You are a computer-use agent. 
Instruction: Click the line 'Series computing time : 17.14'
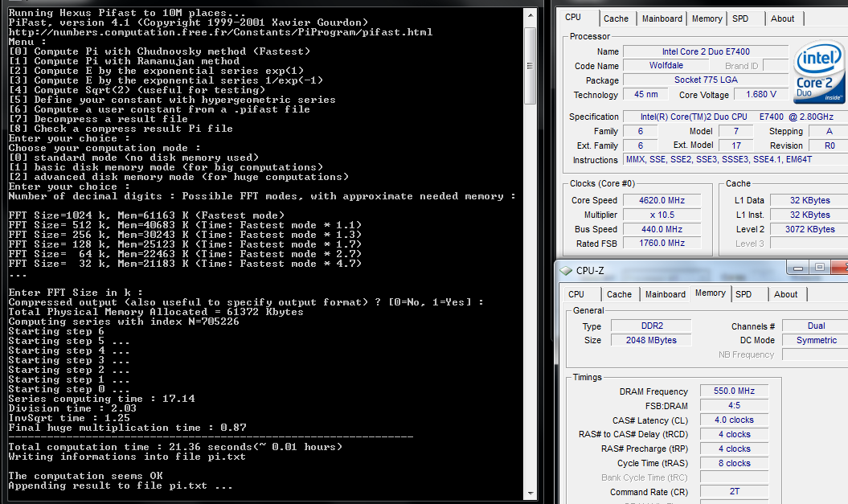pyautogui.click(x=101, y=399)
